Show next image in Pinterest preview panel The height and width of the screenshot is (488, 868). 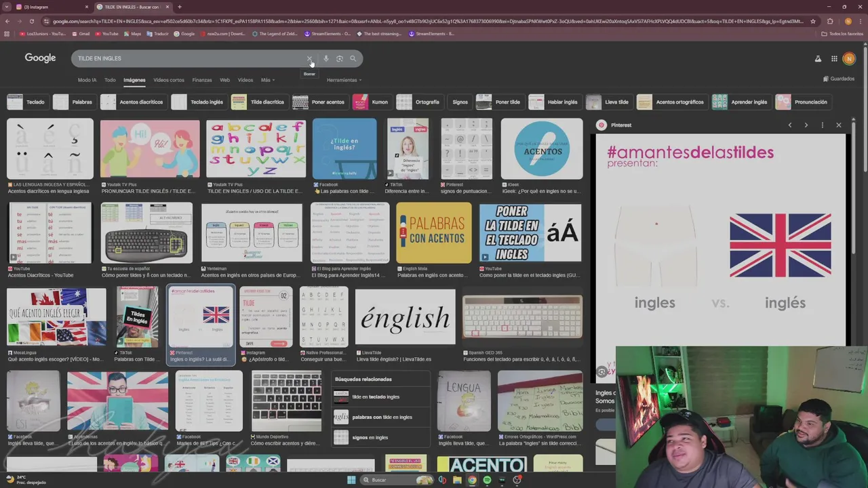[x=806, y=125]
